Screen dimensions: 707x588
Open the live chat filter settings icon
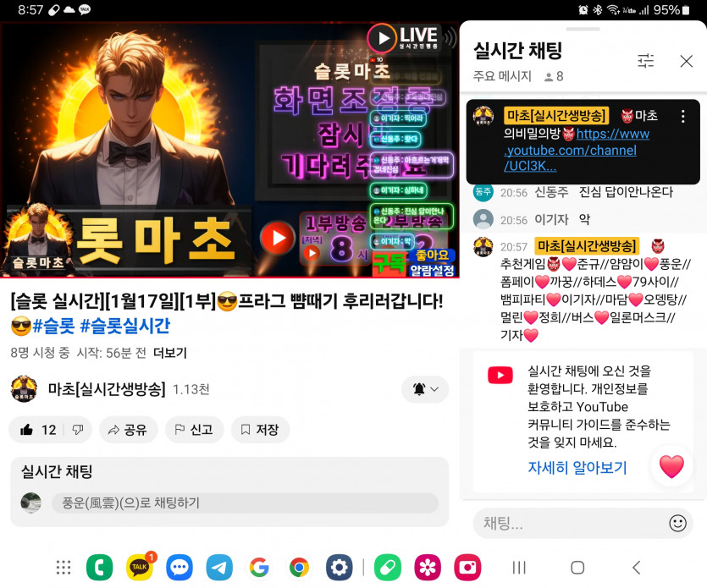[646, 60]
